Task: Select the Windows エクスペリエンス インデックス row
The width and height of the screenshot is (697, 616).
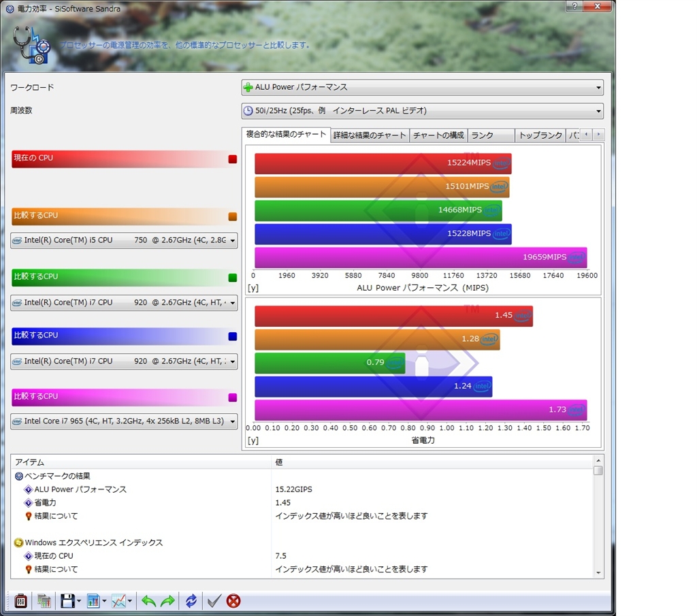Action: [302, 542]
